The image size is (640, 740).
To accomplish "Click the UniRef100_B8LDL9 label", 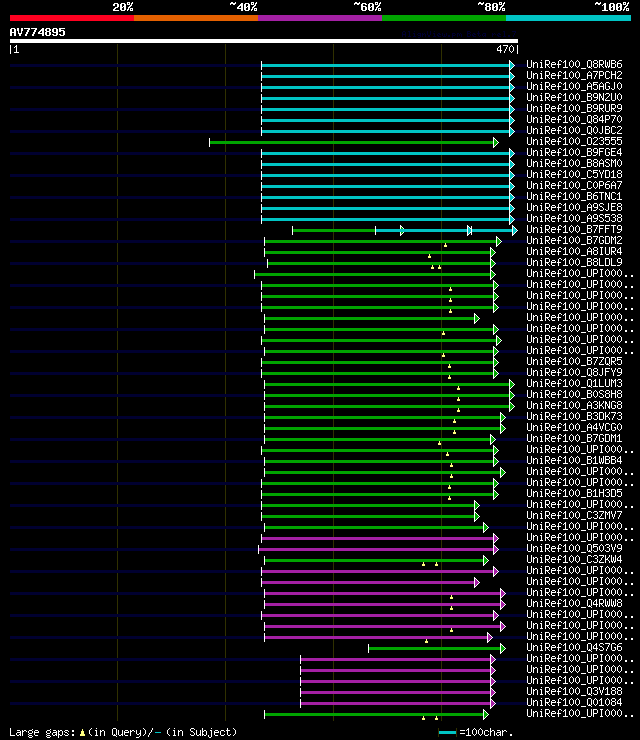I will pos(574,262).
